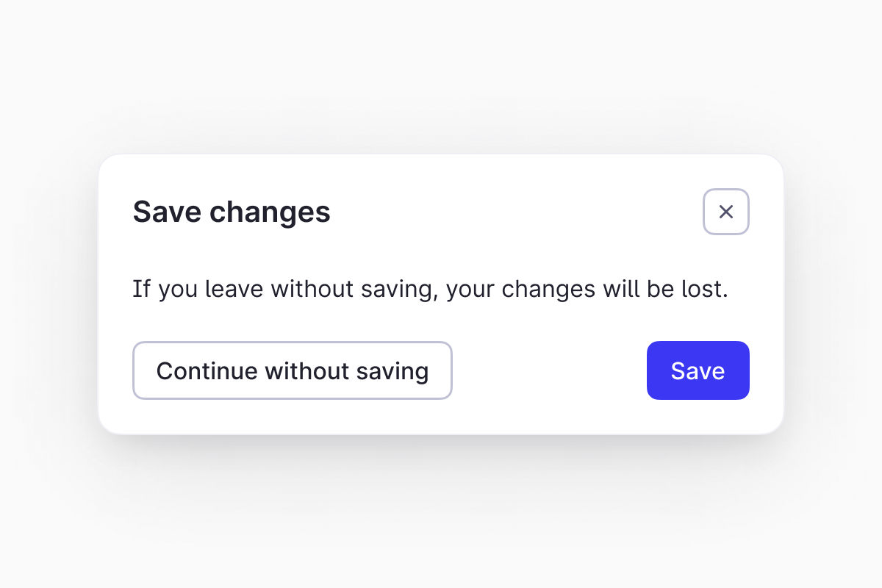Cancel the prompt using the X icon
Screen dimensions: 882x588
(726, 212)
